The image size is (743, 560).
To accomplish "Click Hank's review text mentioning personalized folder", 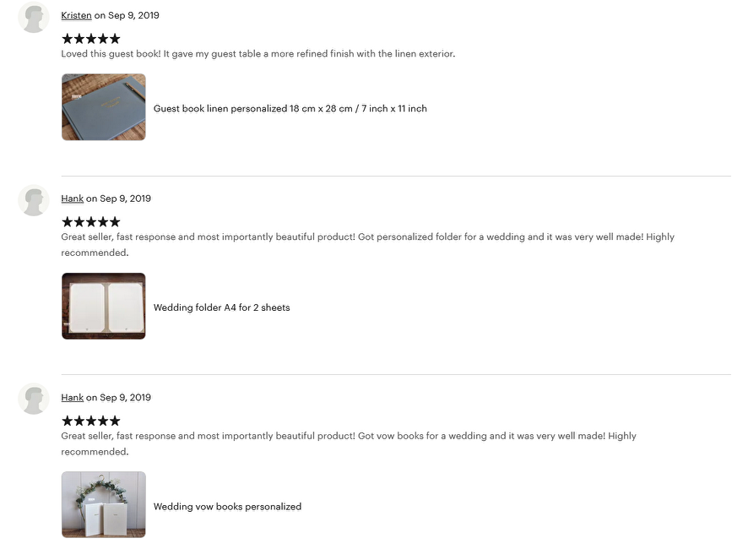I will (x=367, y=245).
